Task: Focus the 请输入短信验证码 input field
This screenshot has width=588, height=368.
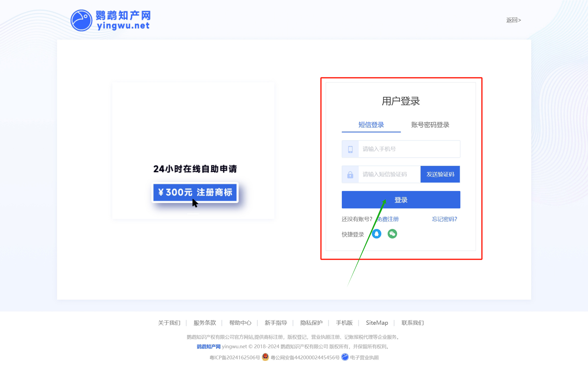Action: pyautogui.click(x=389, y=174)
